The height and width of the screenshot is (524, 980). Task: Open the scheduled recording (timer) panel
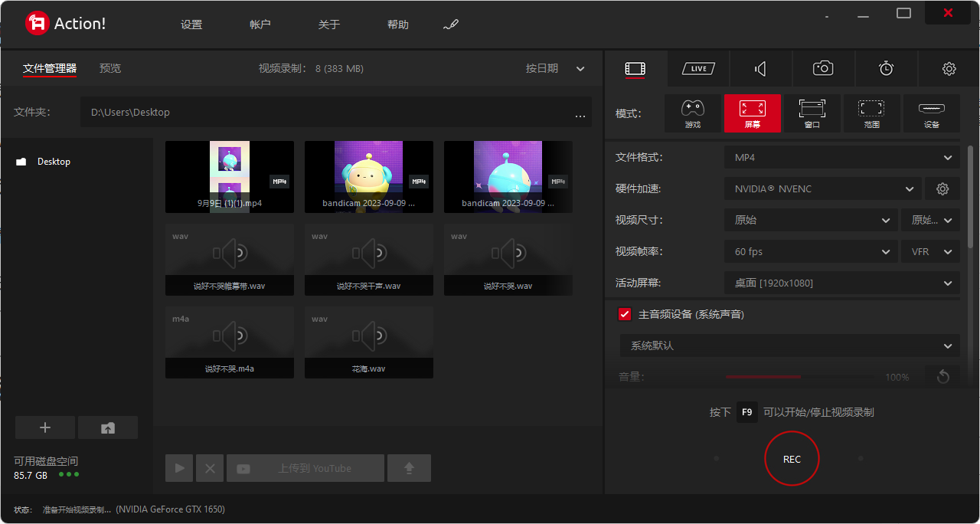coord(886,68)
